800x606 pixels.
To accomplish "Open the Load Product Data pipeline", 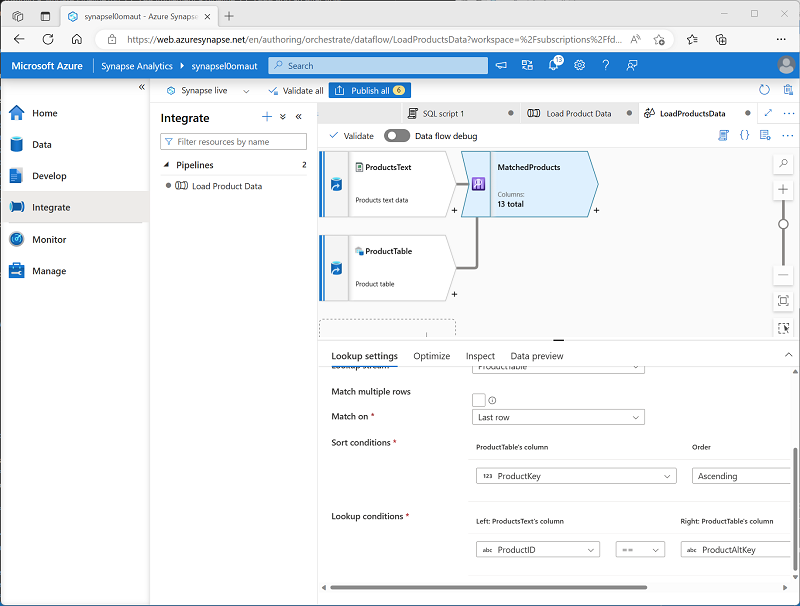I will click(x=227, y=186).
